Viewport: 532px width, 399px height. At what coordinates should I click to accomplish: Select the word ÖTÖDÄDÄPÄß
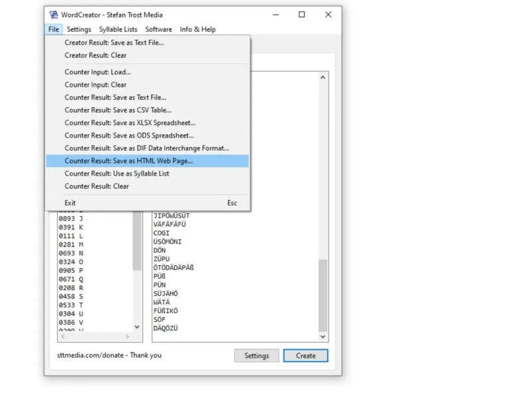coord(174,268)
